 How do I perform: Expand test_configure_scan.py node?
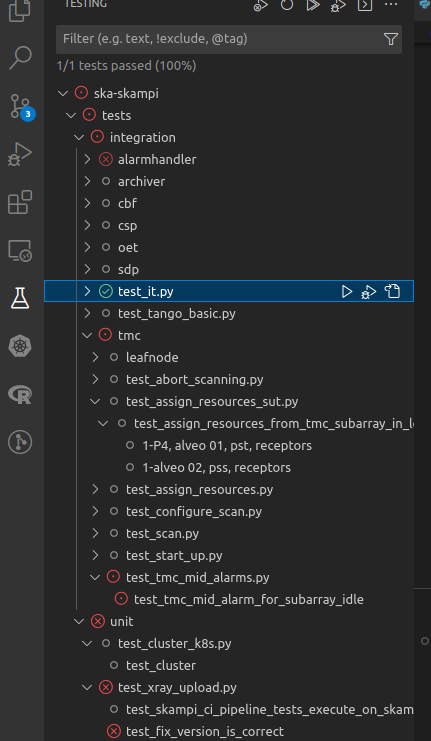tap(95, 511)
